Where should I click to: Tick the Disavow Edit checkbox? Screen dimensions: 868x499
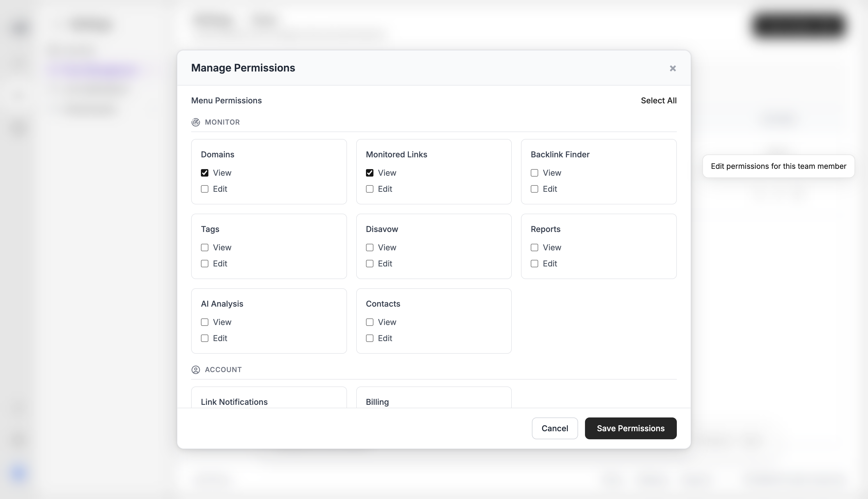click(370, 264)
